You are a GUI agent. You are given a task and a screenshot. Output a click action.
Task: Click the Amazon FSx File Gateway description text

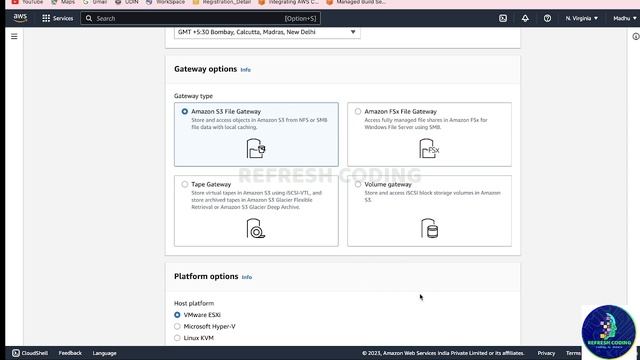pos(426,124)
